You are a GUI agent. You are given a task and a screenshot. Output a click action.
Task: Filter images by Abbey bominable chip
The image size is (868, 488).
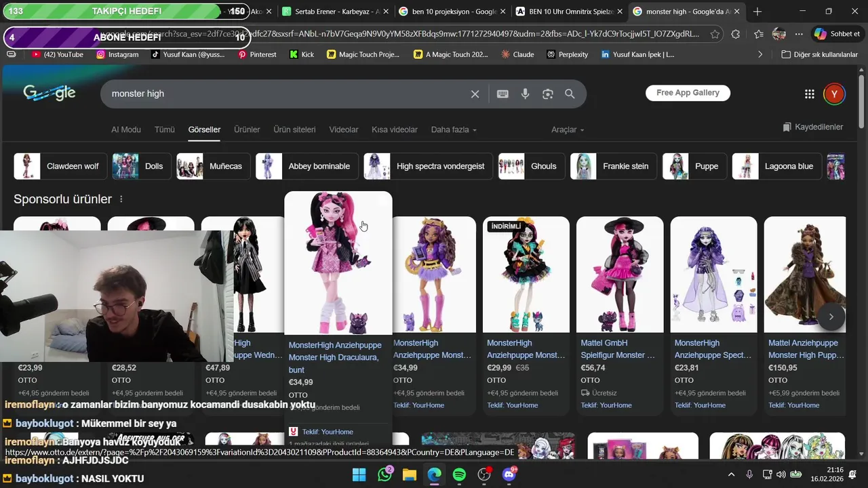click(x=307, y=166)
